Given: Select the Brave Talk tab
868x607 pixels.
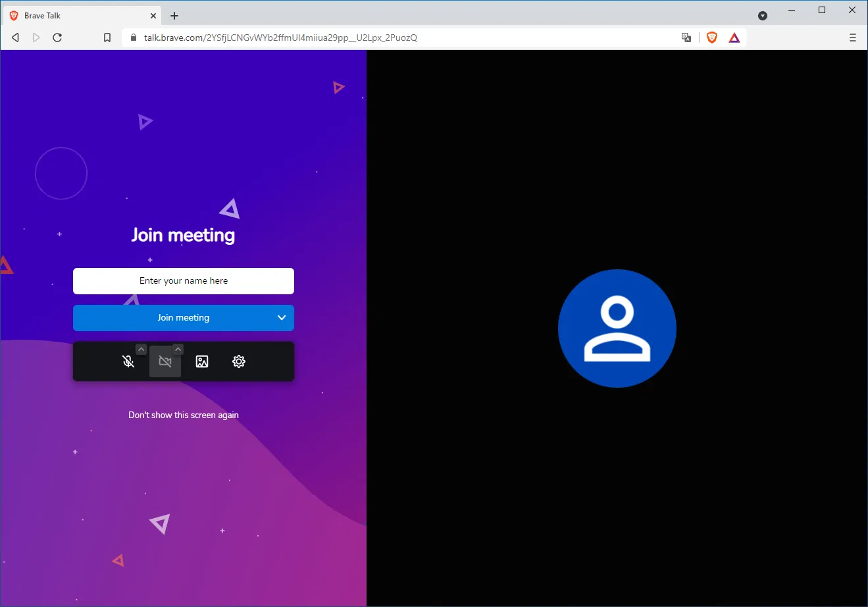Looking at the screenshot, I should tap(84, 16).
